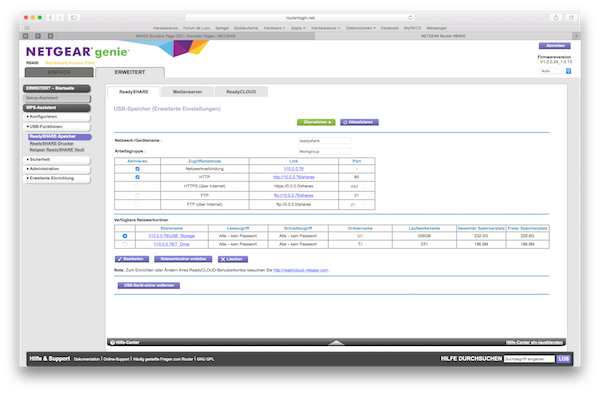Switch to the Medienserver tab
The height and width of the screenshot is (394, 600).
click(x=188, y=92)
